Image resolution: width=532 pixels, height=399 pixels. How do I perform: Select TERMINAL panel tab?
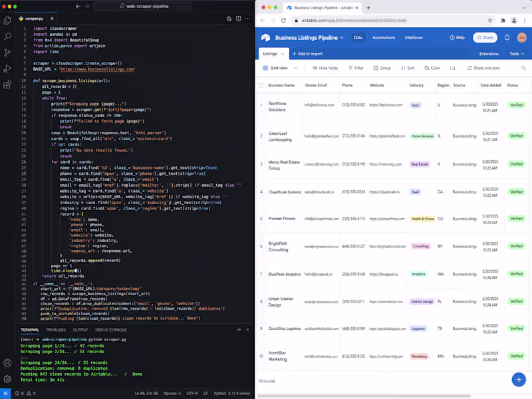[30, 330]
